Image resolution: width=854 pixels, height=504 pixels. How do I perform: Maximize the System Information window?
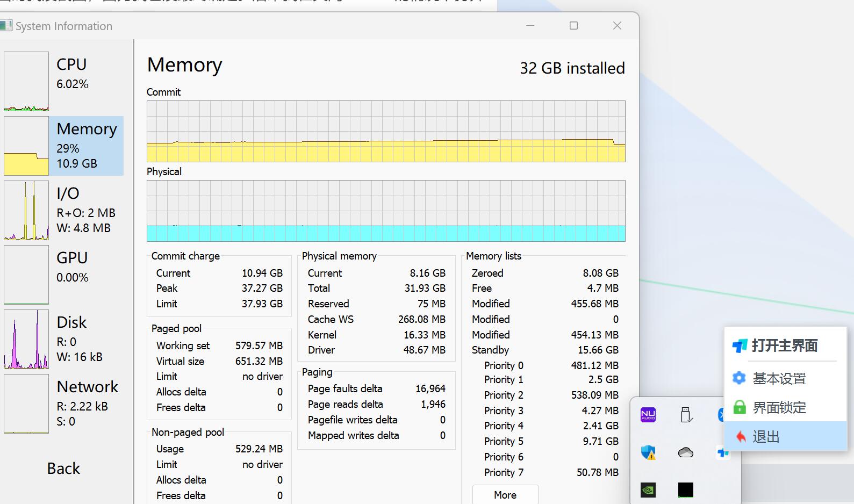[x=573, y=26]
